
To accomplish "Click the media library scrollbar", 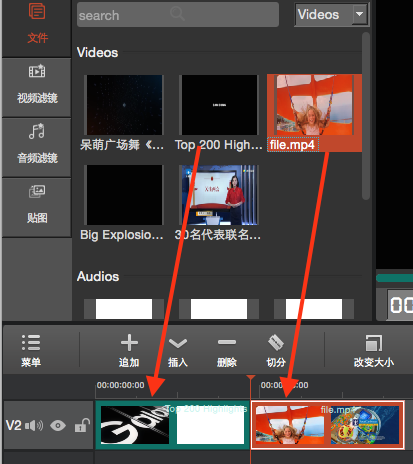I will click(x=366, y=116).
